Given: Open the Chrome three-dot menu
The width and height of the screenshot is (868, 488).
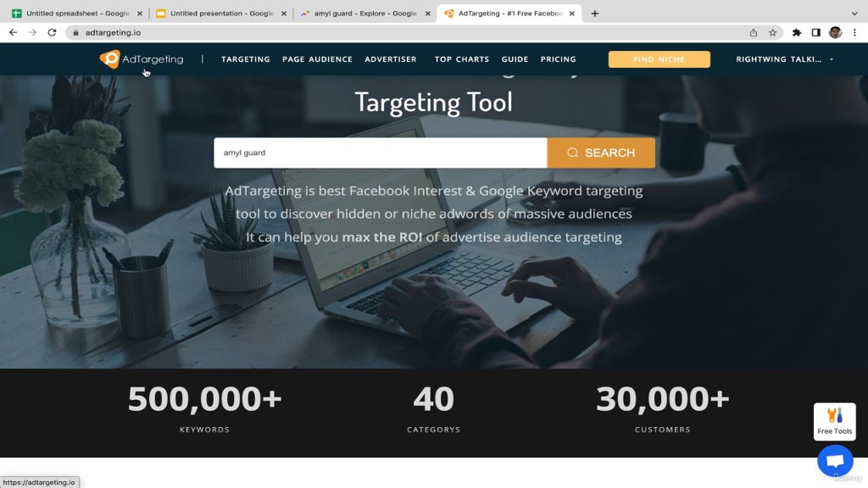Looking at the screenshot, I should (x=854, y=33).
